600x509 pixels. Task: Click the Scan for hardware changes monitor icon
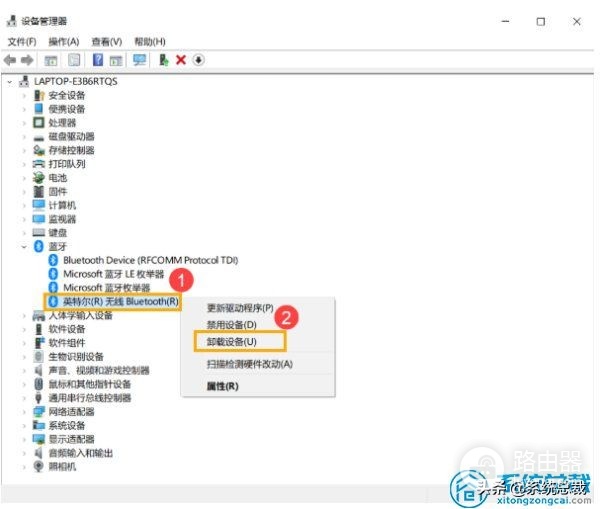pyautogui.click(x=139, y=60)
